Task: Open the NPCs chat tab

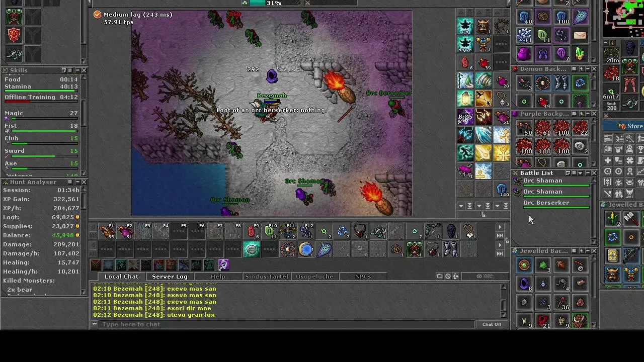Action: click(363, 277)
